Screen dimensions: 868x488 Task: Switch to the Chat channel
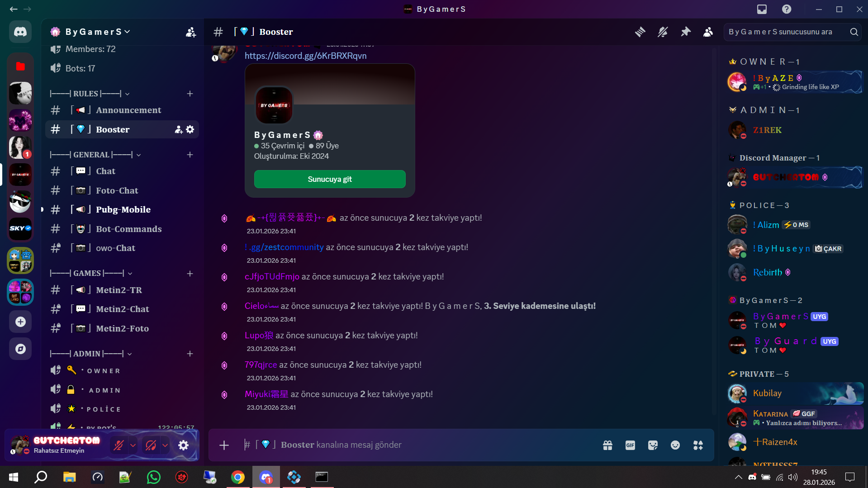[x=122, y=171]
